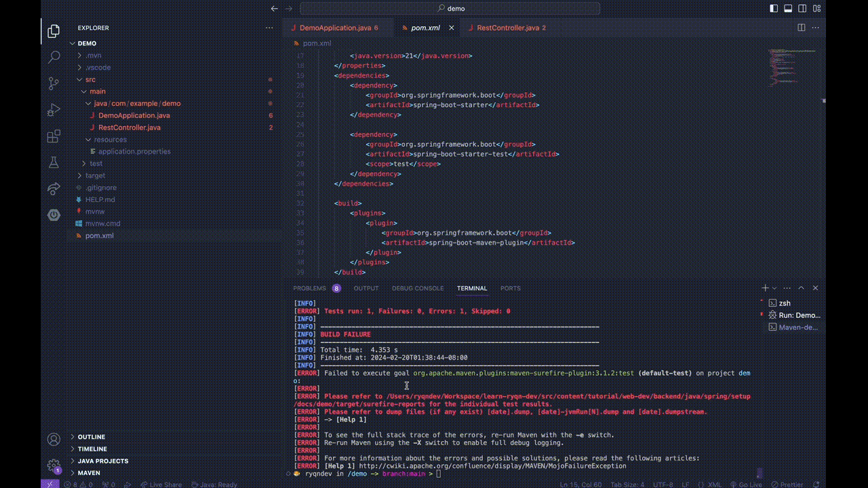Image resolution: width=868 pixels, height=488 pixels.
Task: Open Customize Layout icon
Action: pos(817,9)
